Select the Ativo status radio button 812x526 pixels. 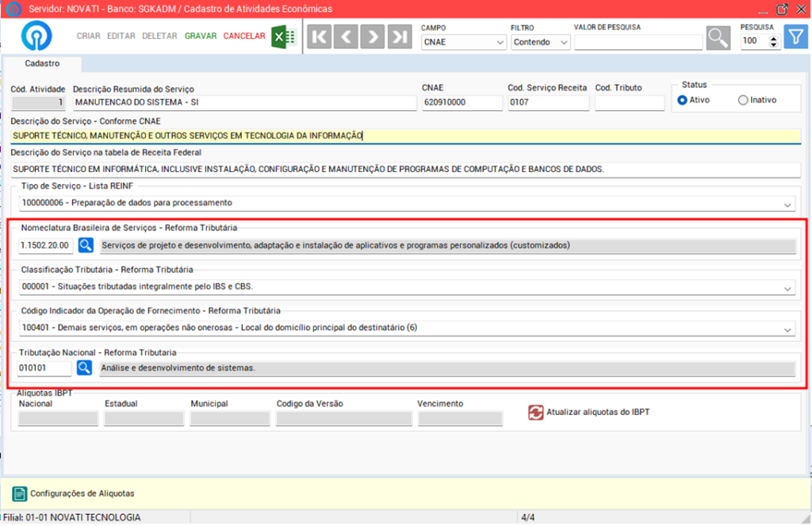(682, 100)
